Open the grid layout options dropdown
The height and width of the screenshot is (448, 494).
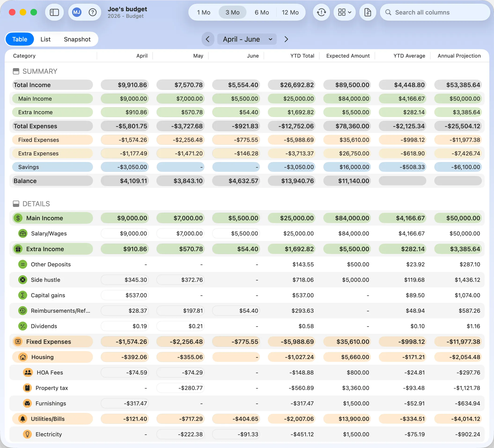(x=344, y=12)
